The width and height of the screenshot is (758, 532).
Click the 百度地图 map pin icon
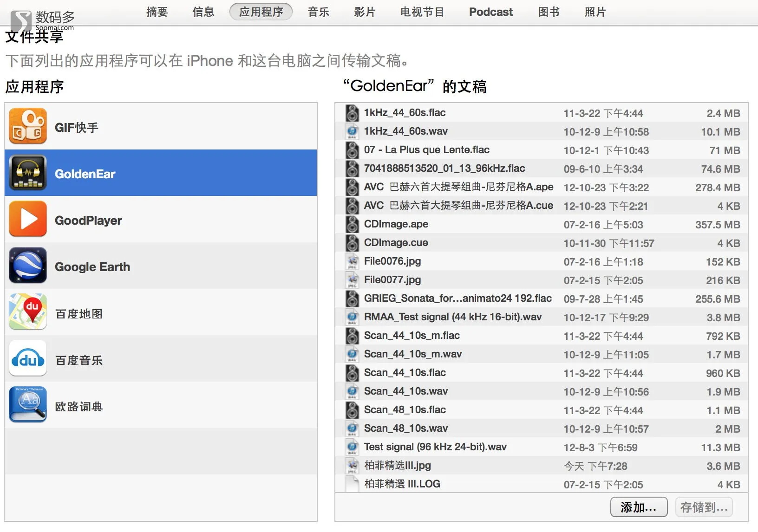coord(28,312)
